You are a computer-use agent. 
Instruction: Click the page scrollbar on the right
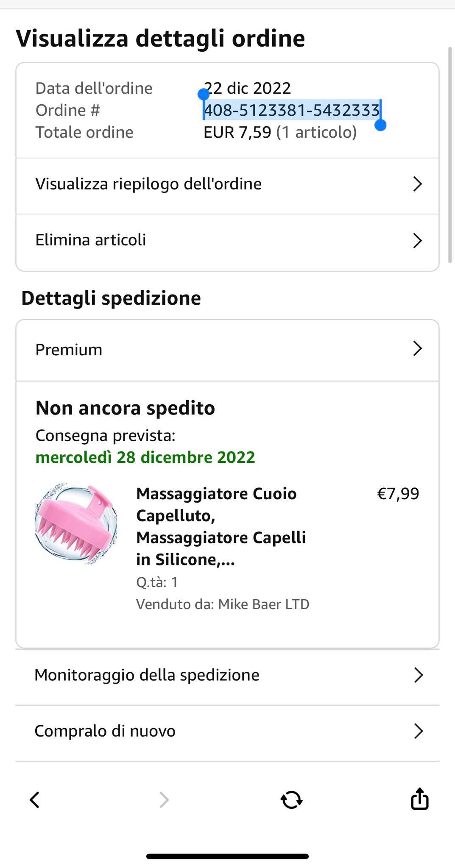click(450, 155)
